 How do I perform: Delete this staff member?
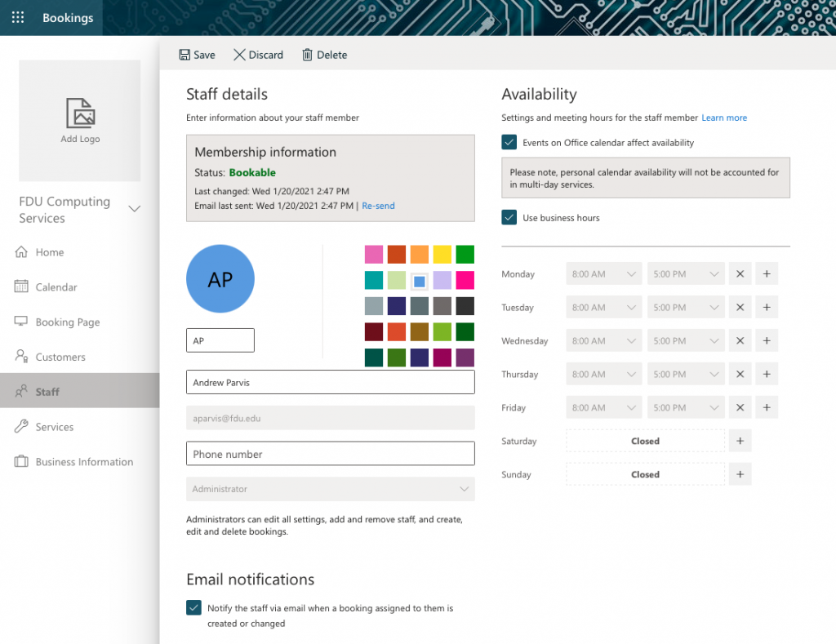(325, 55)
